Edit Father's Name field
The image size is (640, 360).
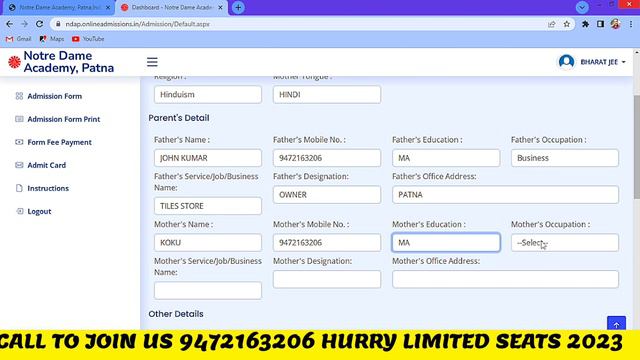click(x=208, y=158)
